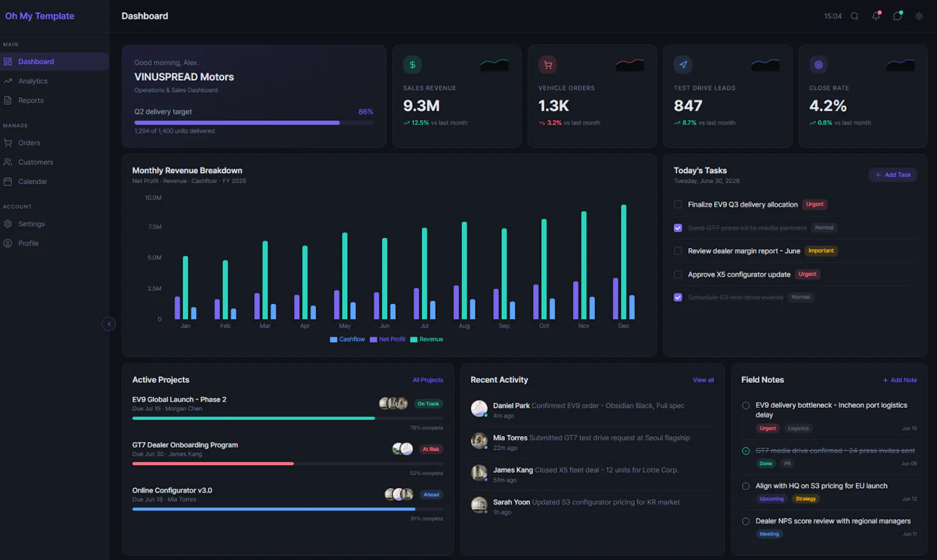Image resolution: width=937 pixels, height=560 pixels.
Task: Toggle the Cashflow legend item
Action: pyautogui.click(x=347, y=339)
